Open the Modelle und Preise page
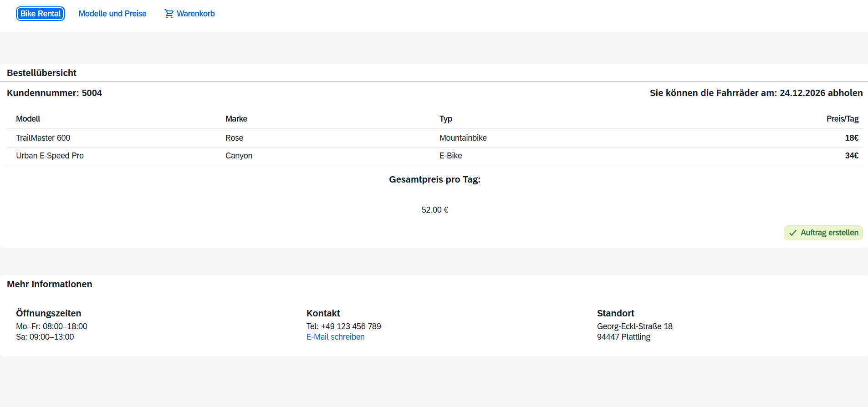The height and width of the screenshot is (407, 868). pos(112,14)
